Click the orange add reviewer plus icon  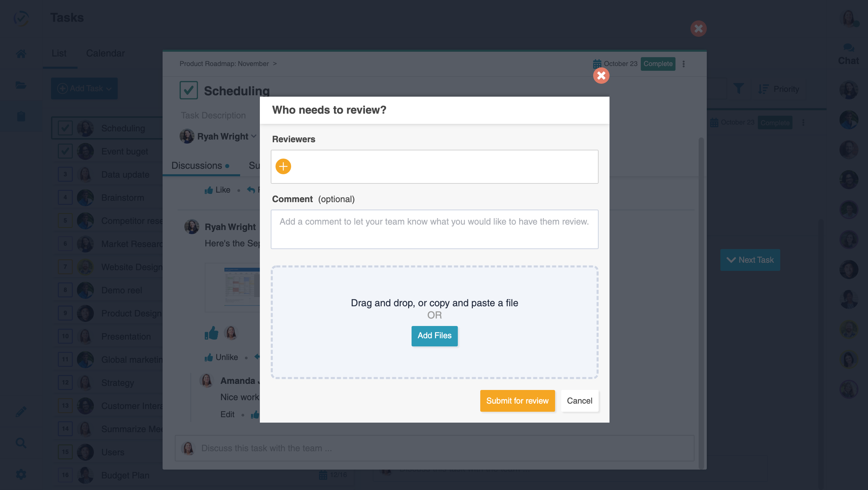tap(283, 166)
